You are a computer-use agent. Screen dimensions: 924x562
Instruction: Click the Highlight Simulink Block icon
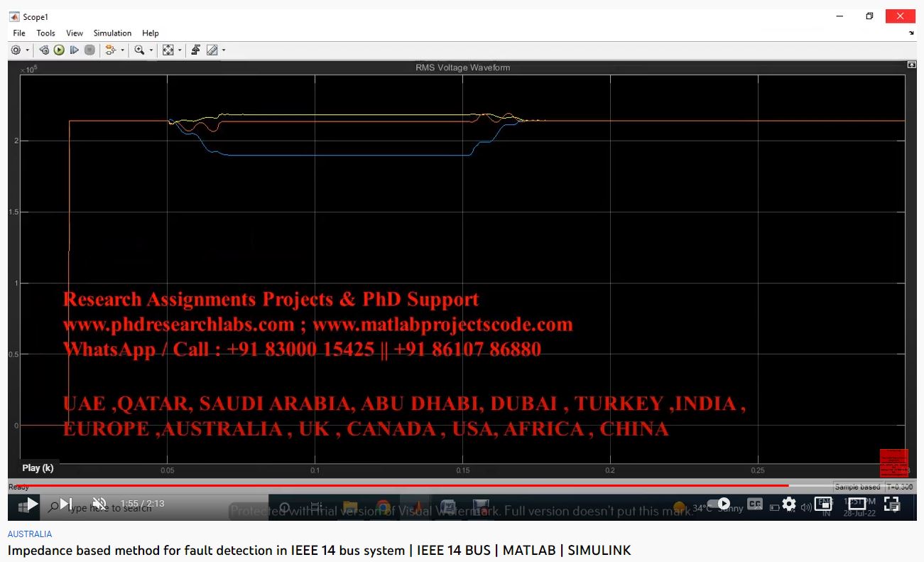coord(109,50)
